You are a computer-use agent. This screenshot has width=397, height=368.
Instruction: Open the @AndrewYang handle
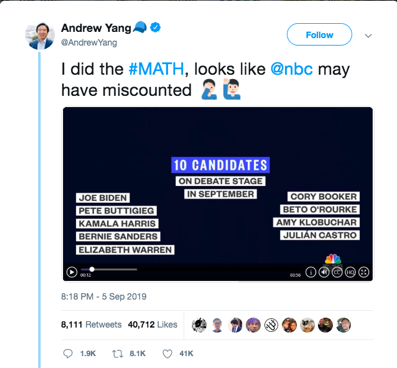(x=89, y=43)
